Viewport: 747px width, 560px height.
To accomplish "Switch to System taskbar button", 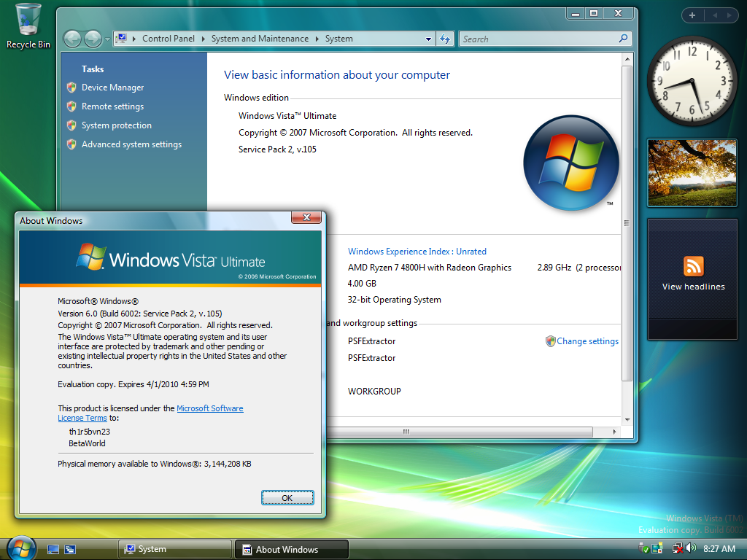I will [174, 549].
